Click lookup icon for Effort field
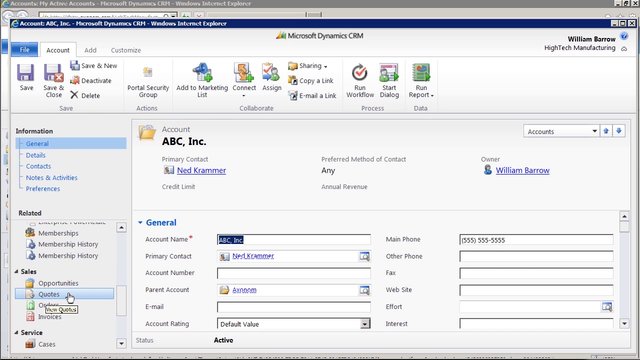Viewport: 640px width, 360px height. pos(607,307)
